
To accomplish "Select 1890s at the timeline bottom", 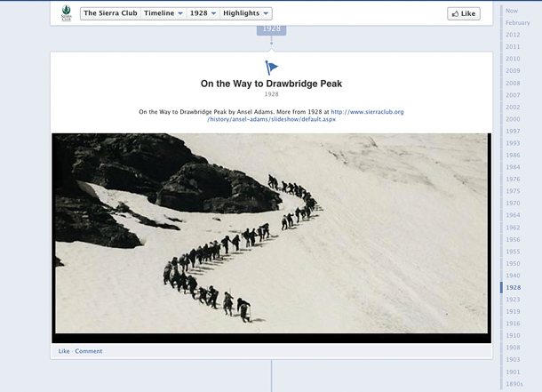I will coord(514,383).
